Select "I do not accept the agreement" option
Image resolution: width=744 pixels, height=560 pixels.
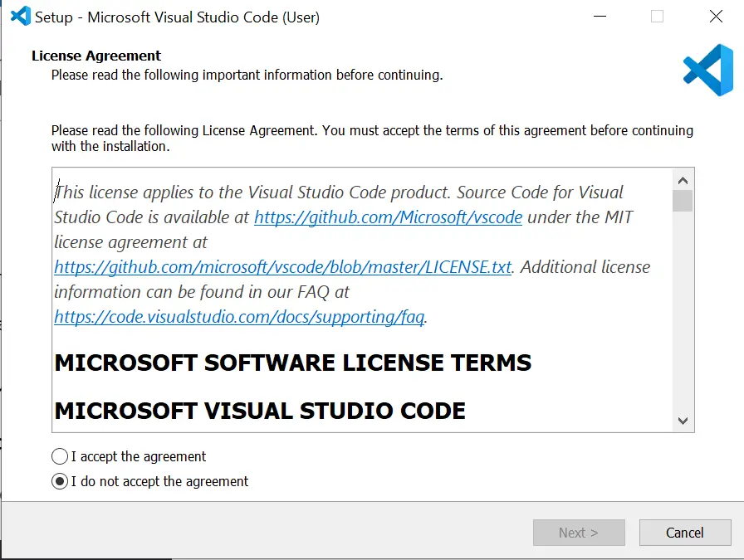[x=60, y=481]
